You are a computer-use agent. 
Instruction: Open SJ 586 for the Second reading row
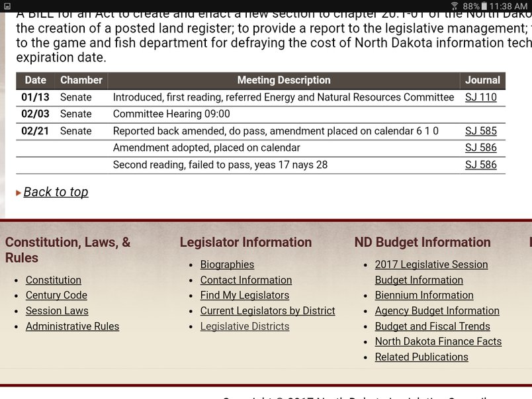click(x=480, y=165)
